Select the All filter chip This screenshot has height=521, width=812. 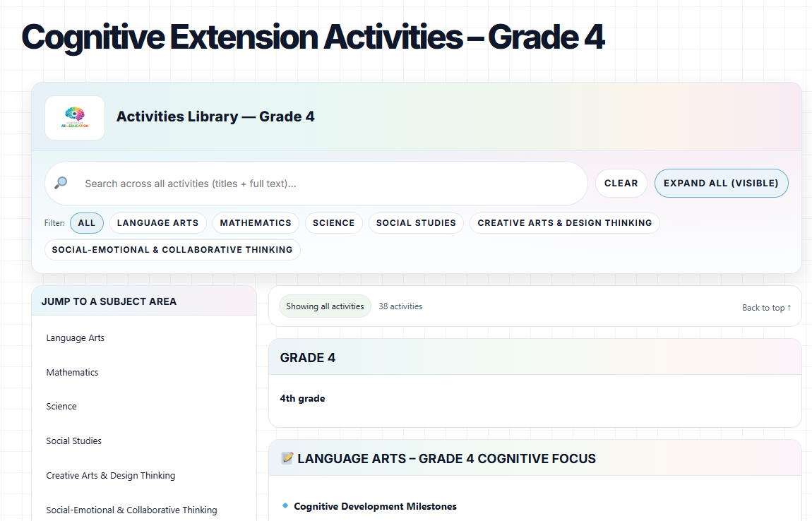pyautogui.click(x=87, y=223)
